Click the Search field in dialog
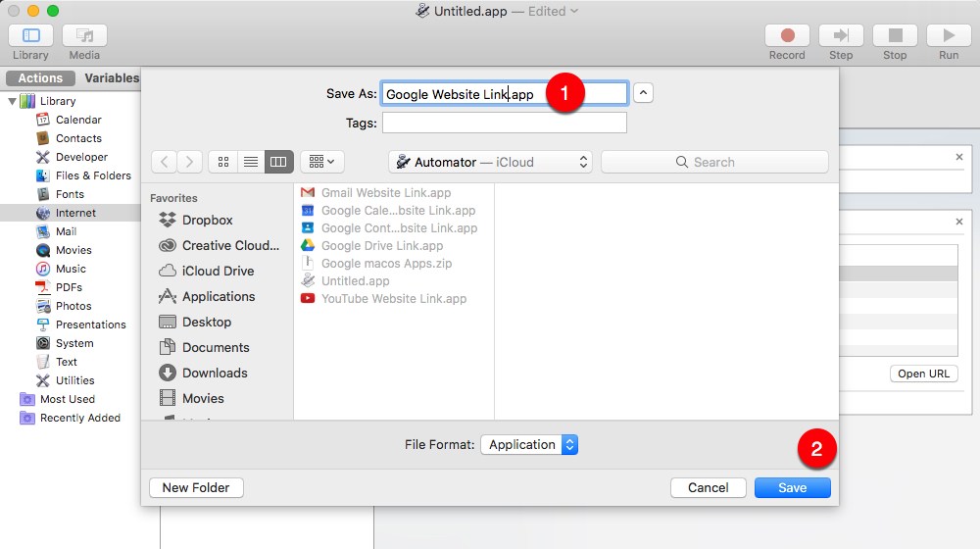Viewport: 980px width, 549px height. 714,162
